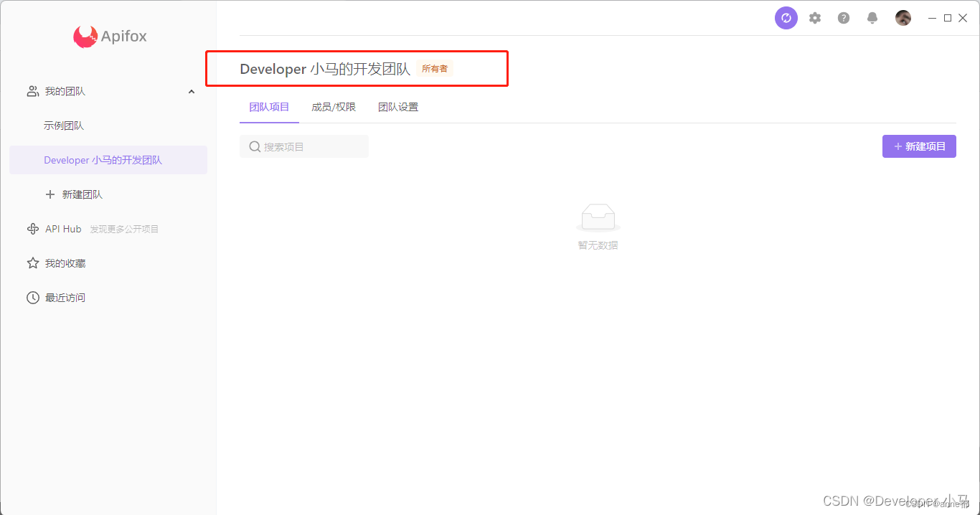The height and width of the screenshot is (515, 980).
Task: Click the 发现更多公开项目 text
Action: tap(124, 230)
